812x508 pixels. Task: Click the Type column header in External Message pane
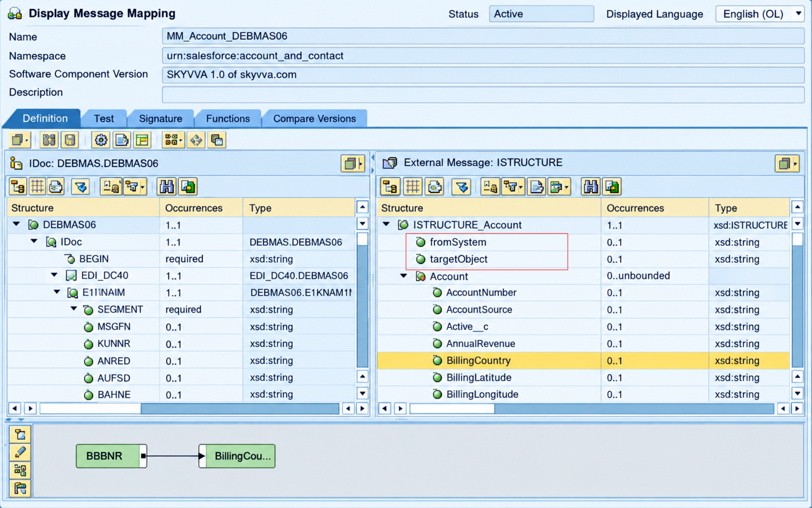coord(749,208)
